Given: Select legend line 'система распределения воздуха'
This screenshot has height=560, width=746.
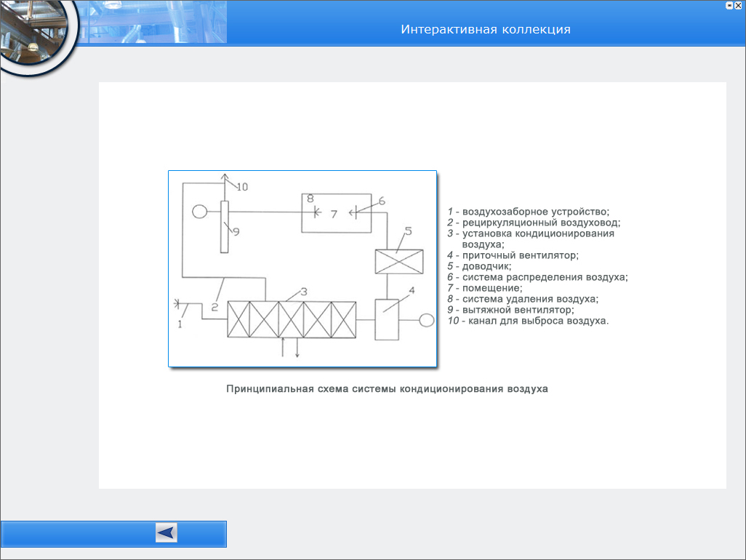Looking at the screenshot, I should 537,277.
